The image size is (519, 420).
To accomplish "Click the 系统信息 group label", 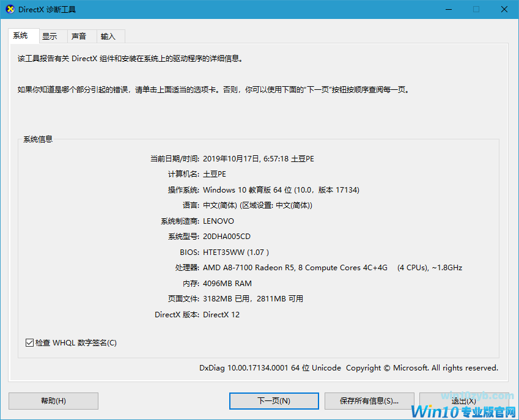I will (38, 139).
